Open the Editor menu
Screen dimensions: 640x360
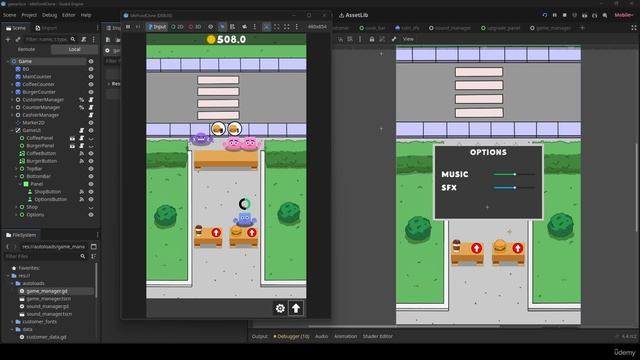69,15
